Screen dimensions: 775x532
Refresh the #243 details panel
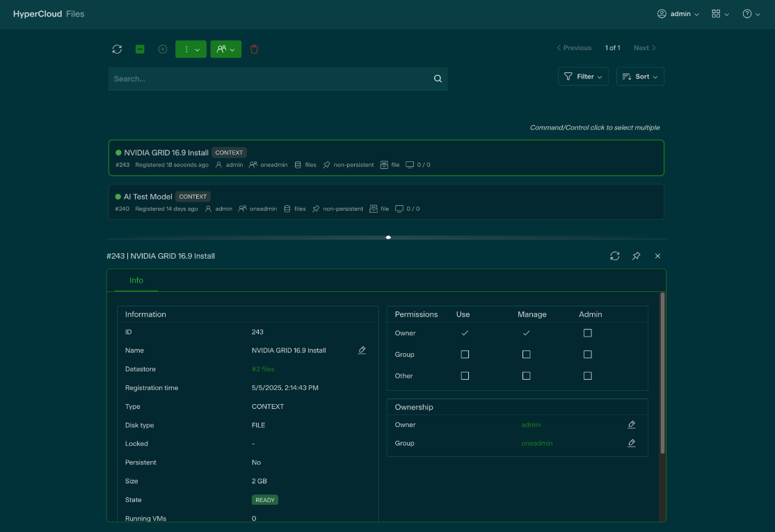pyautogui.click(x=614, y=256)
